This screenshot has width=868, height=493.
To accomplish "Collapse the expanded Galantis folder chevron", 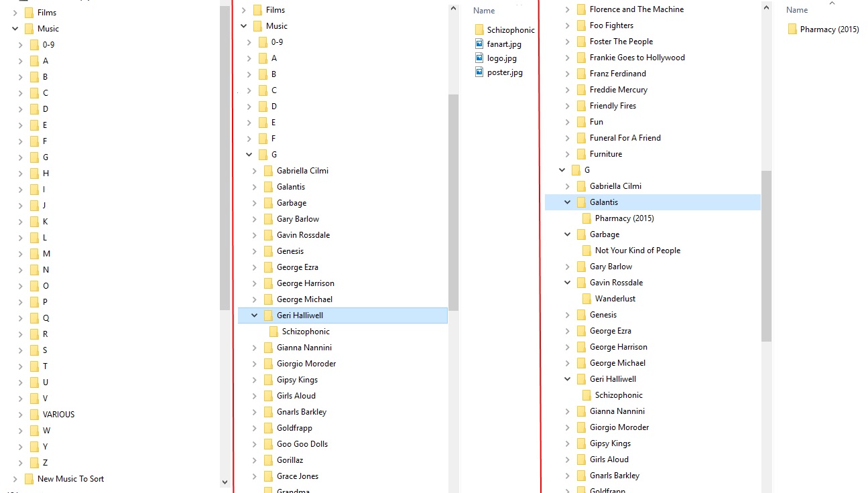I will point(567,202).
